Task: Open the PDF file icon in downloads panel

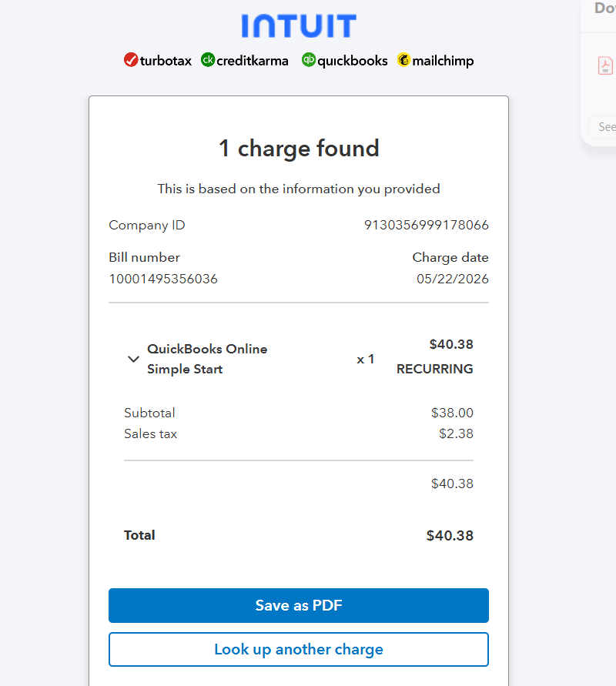Action: (x=605, y=65)
